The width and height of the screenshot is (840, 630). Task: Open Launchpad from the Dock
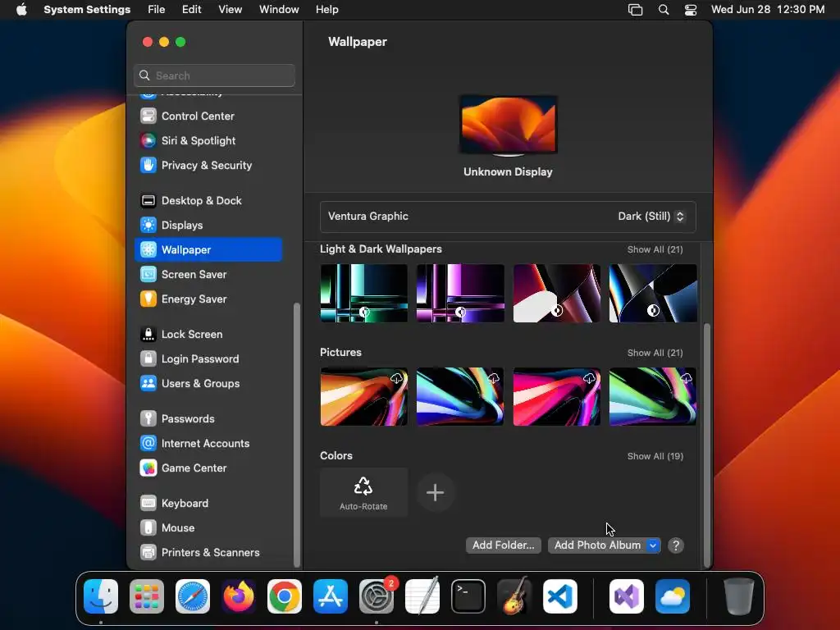coord(147,596)
